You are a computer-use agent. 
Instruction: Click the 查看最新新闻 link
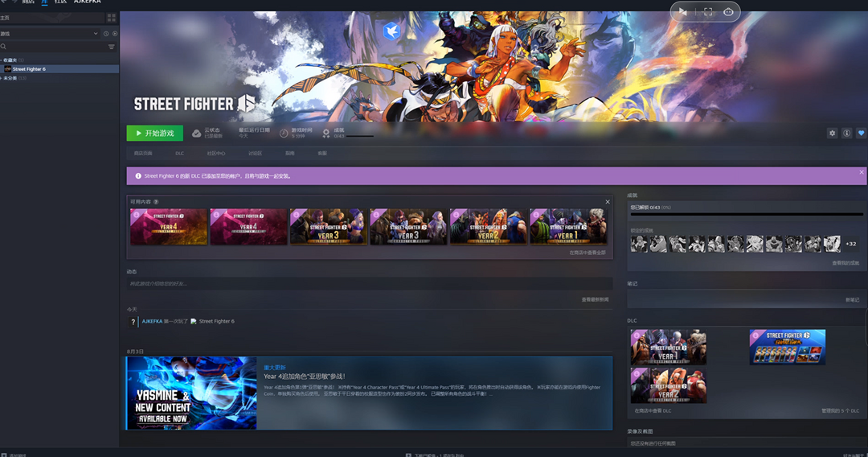click(595, 299)
